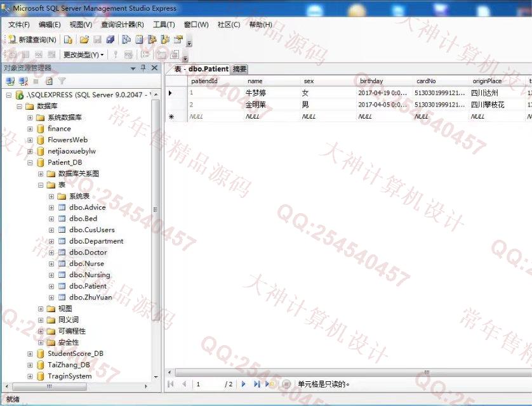Viewport: 532px width, 406px height.
Task: Click the Refresh icon in Object Explorer
Action: 49,81
